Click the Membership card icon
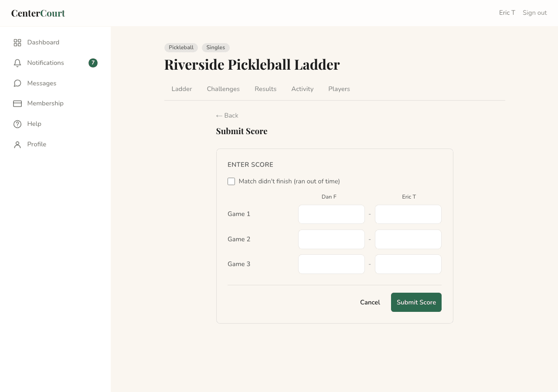Image resolution: width=558 pixels, height=392 pixels. tap(17, 104)
